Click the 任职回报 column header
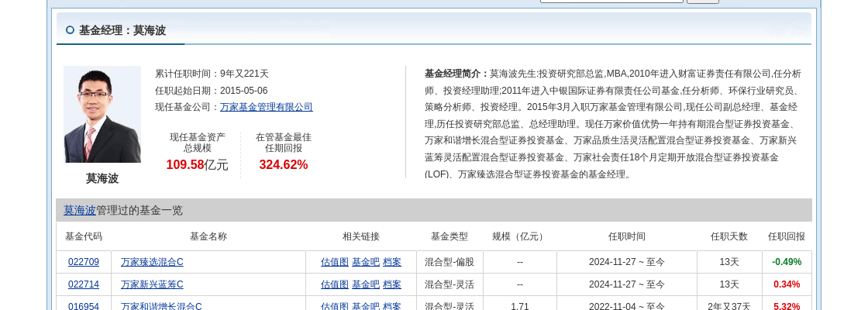This screenshot has width=868, height=310. click(787, 236)
